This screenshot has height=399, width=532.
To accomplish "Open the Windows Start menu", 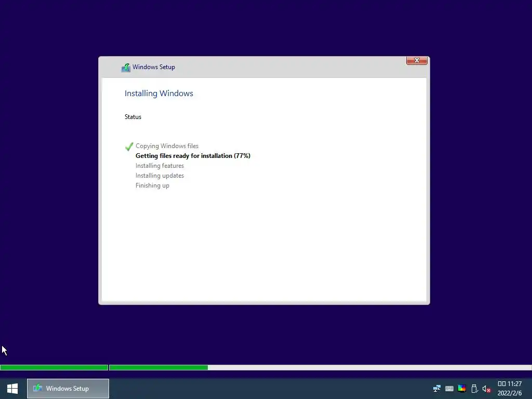I will click(12, 389).
